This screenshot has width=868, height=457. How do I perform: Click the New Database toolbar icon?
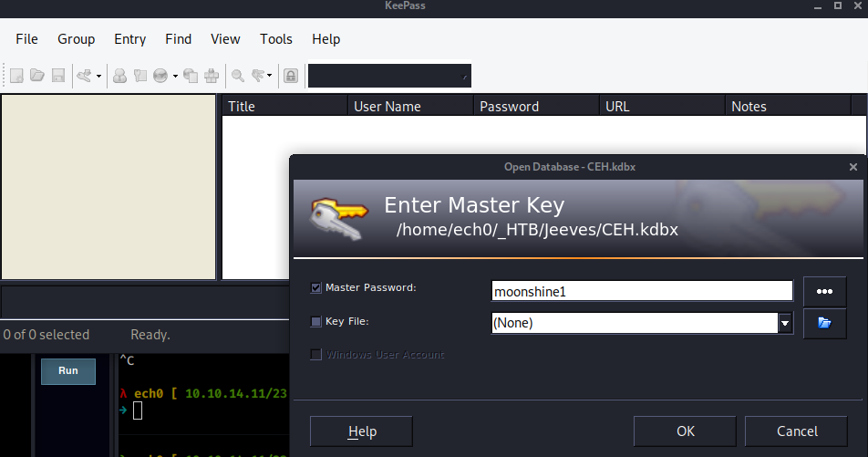(x=16, y=76)
